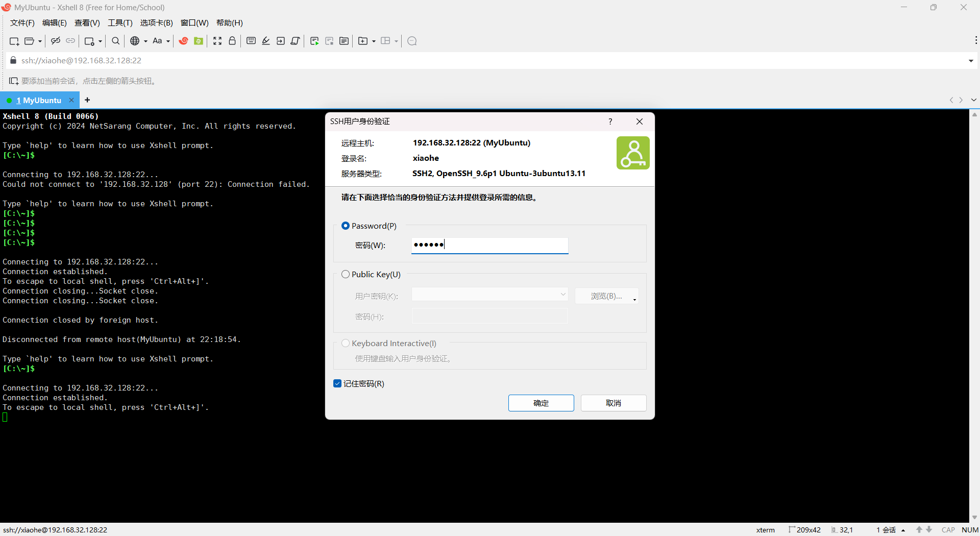Viewport: 980px width, 536px height.
Task: Toggle full screen icon in toolbar
Action: [217, 41]
